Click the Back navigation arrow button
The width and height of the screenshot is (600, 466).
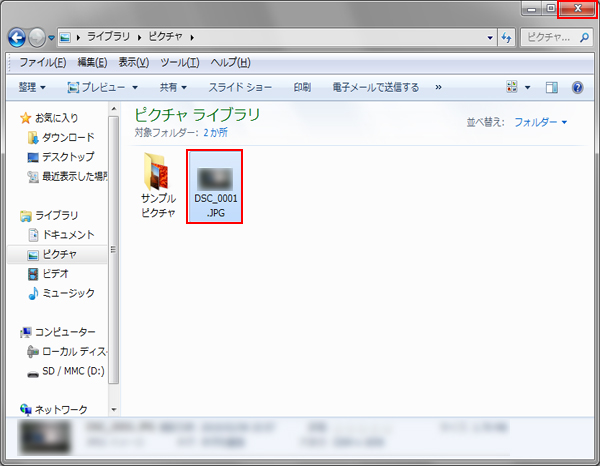[19, 37]
